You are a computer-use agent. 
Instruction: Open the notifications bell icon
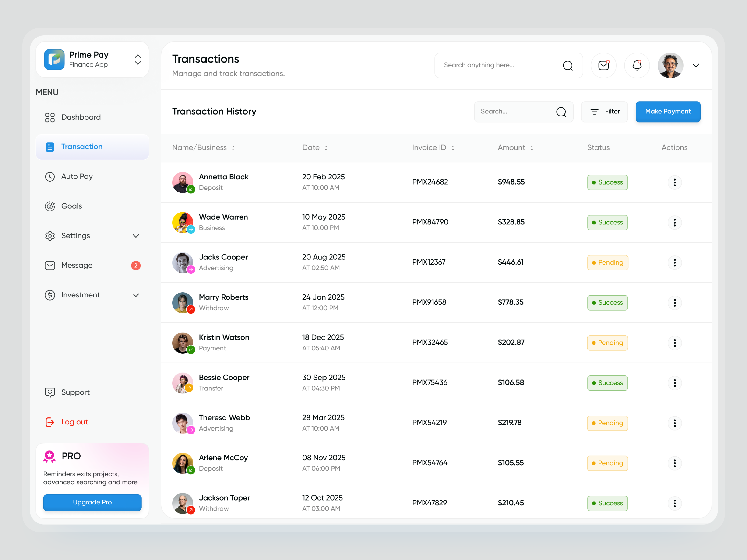point(637,65)
